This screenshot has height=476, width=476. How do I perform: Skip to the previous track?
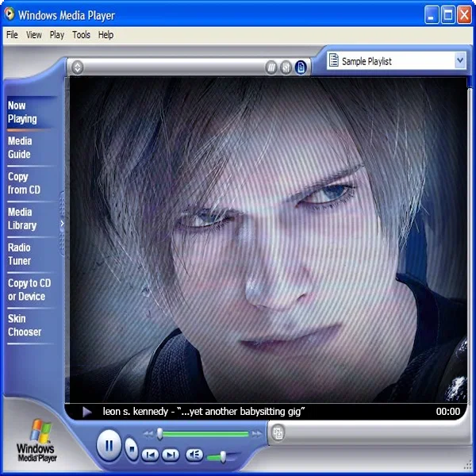(150, 455)
